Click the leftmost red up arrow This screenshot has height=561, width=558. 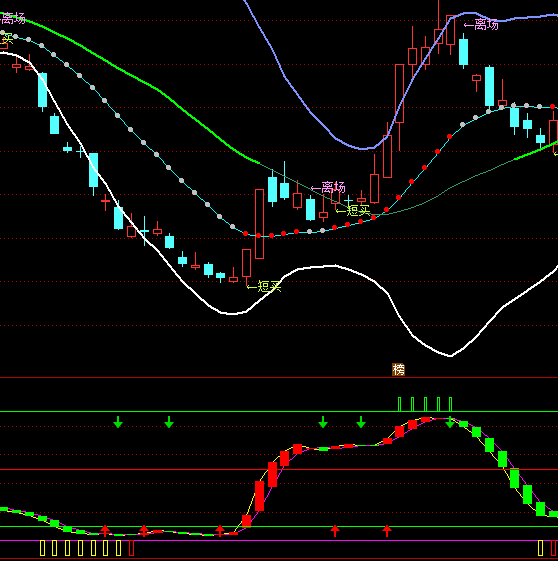point(105,531)
